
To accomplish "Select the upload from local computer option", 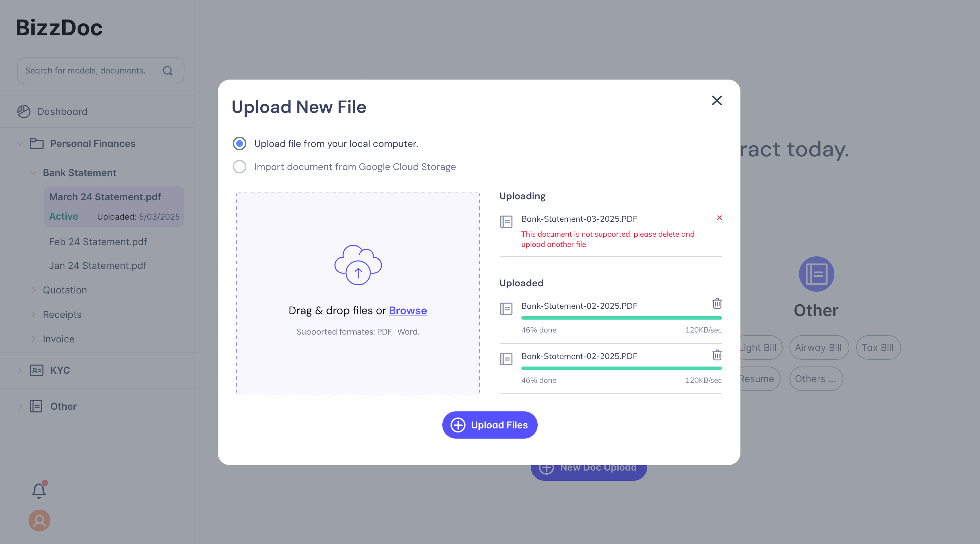I will pyautogui.click(x=239, y=144).
